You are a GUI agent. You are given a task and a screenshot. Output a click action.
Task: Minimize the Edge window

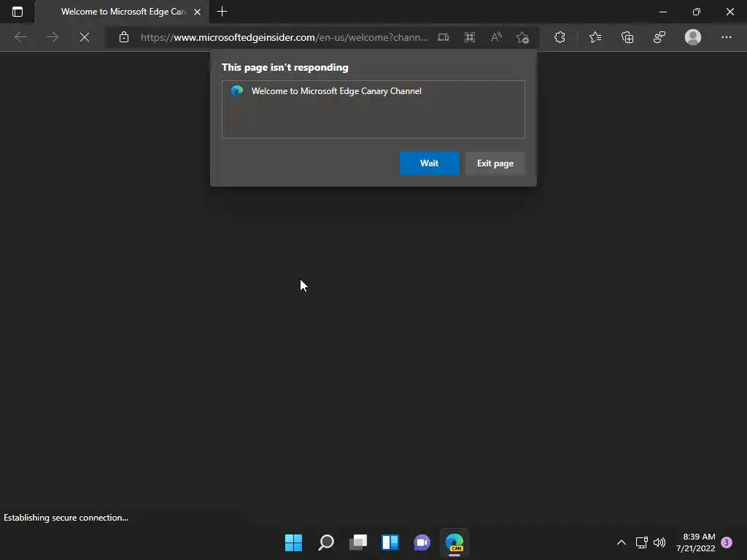click(662, 12)
